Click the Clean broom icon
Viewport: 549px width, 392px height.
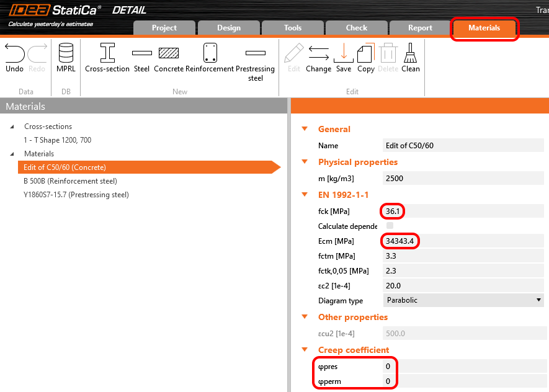coord(410,54)
